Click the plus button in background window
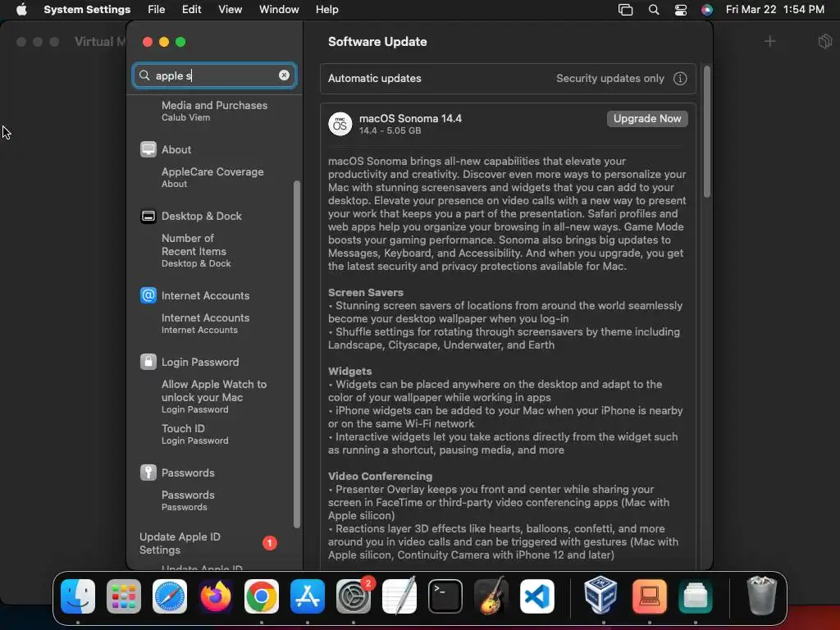Viewport: 840px width, 630px height. point(769,41)
